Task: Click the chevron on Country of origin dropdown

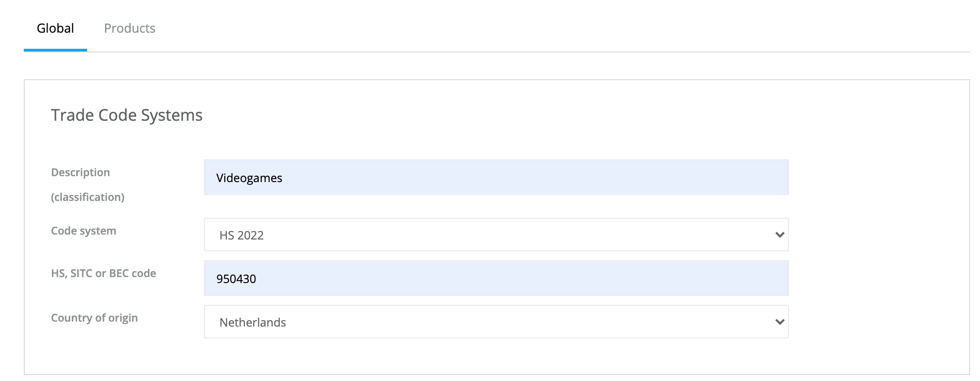Action: coord(780,322)
